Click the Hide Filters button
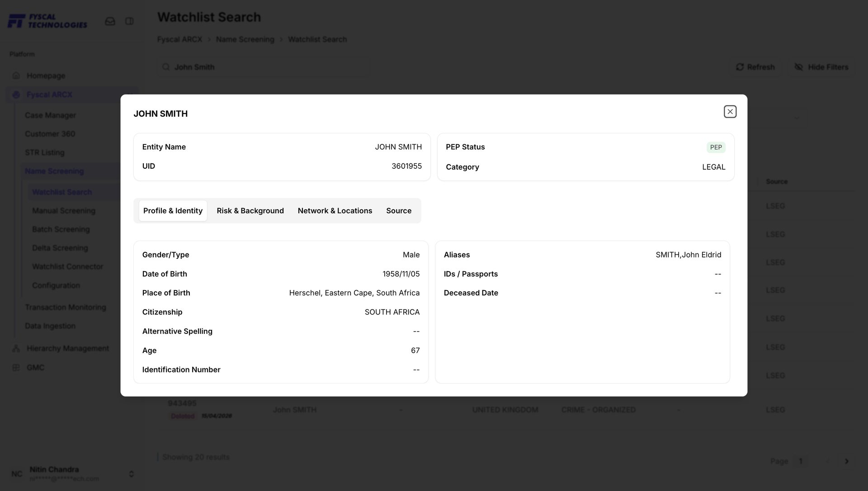 pyautogui.click(x=821, y=67)
